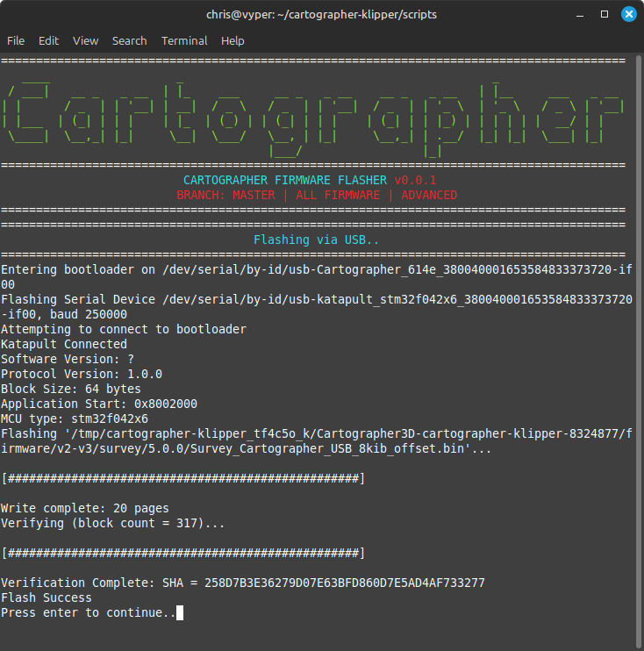Screen dimensions: 644x651
Task: Click the 'Katapult Connected' line
Action: [x=64, y=344]
